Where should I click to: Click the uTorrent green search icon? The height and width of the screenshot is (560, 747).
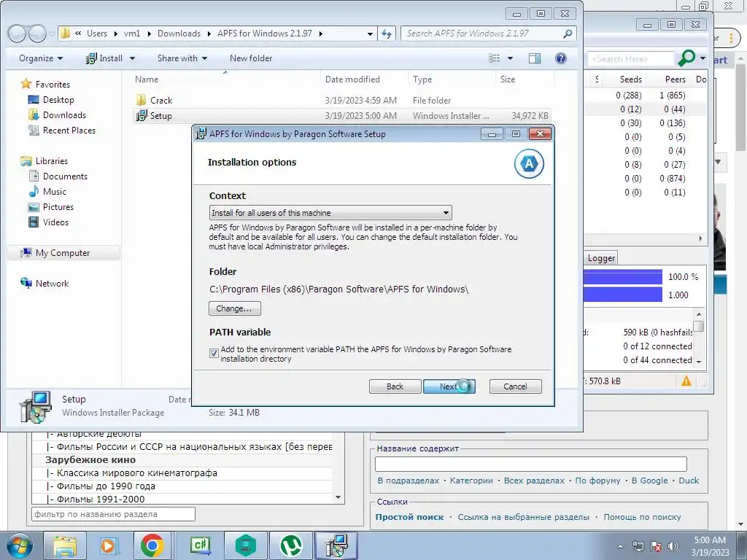pyautogui.click(x=686, y=58)
